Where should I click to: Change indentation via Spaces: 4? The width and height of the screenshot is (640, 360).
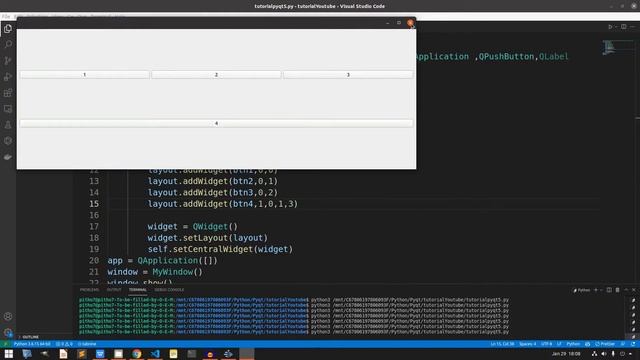click(x=527, y=344)
